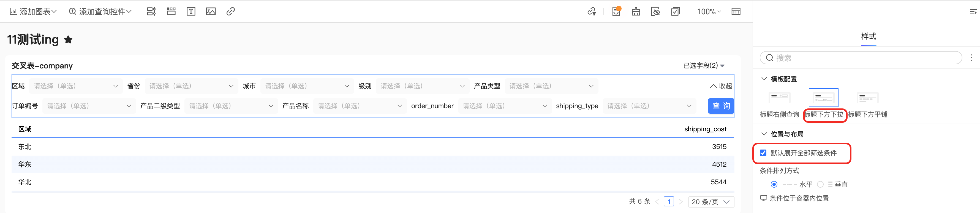Screen dimensions: 980x213
Task: Collapse the 模板配置 section
Action: point(764,79)
